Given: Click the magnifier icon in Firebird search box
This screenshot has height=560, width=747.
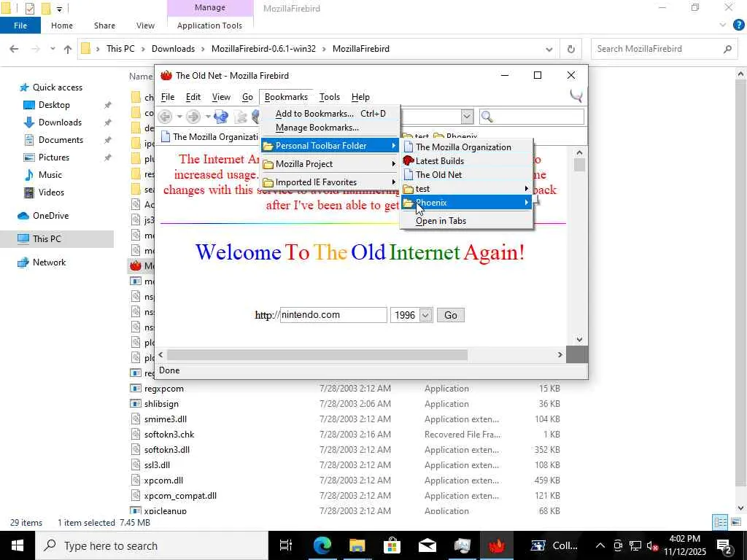Looking at the screenshot, I should point(487,116).
